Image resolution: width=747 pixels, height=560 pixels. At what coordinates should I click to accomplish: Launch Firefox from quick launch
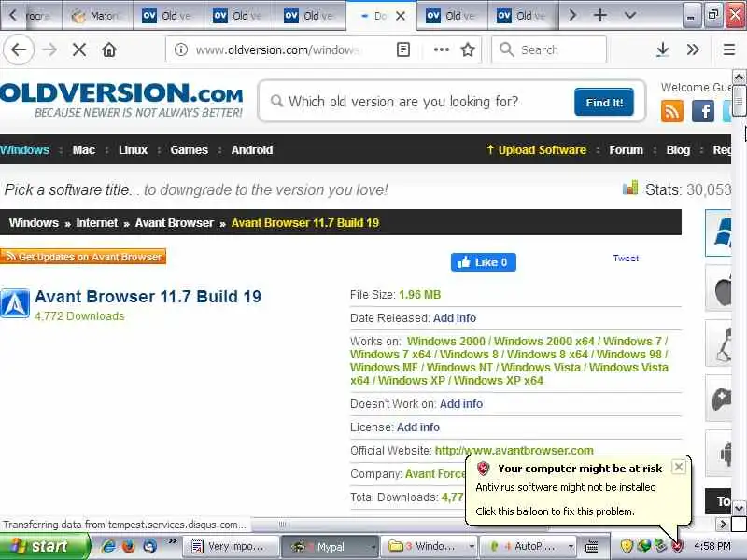click(129, 546)
